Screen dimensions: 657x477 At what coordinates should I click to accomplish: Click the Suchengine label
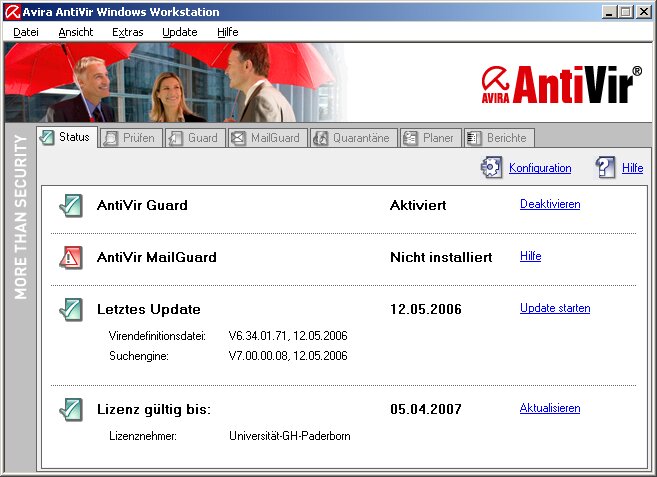click(x=139, y=356)
